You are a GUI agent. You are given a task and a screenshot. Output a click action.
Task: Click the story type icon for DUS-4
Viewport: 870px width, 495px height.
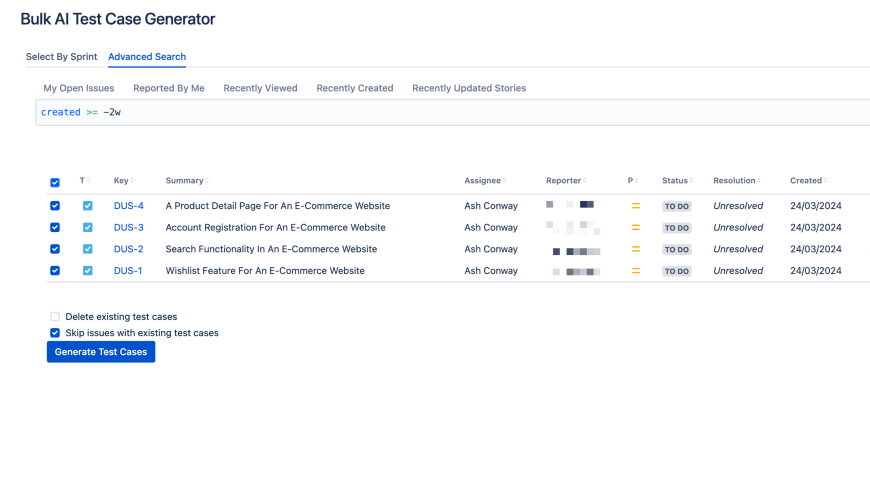point(88,206)
